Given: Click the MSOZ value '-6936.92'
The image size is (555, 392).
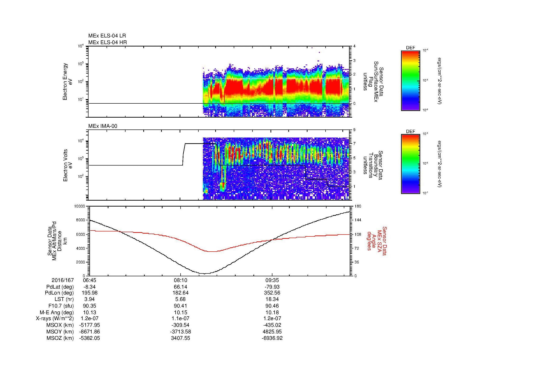Looking at the screenshot, I should (x=272, y=338).
